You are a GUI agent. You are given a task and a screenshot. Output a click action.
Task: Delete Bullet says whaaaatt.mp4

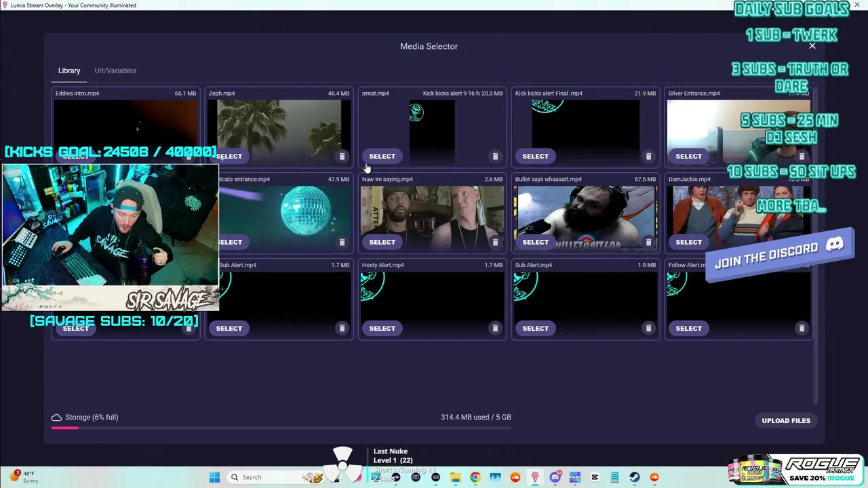(648, 242)
